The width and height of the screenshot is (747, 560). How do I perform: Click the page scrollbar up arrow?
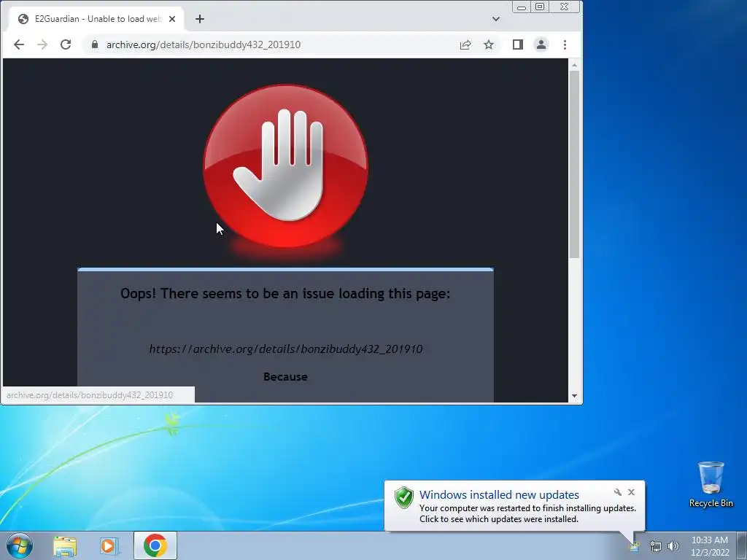pos(574,65)
